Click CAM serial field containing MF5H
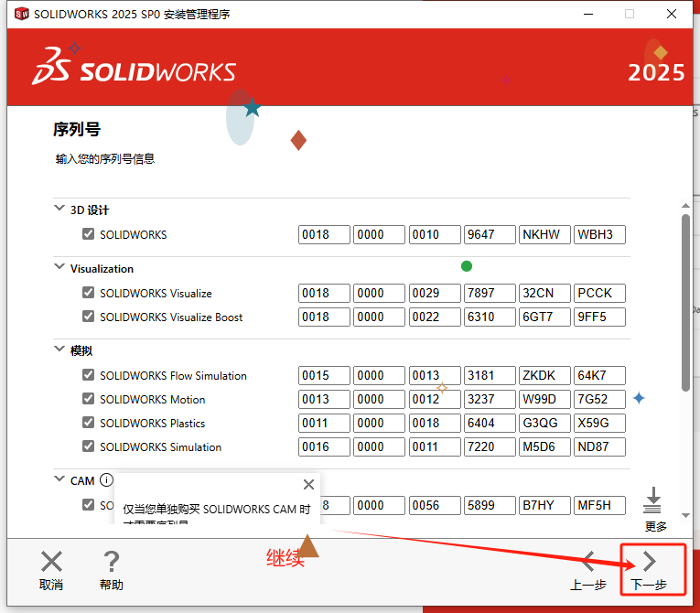Image resolution: width=700 pixels, height=613 pixels. tap(599, 505)
